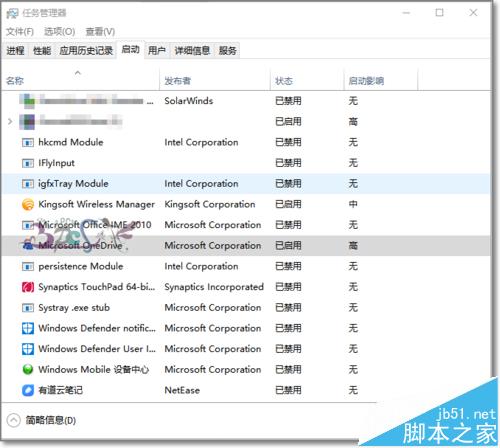
Task: Click the 有道云笔记 blue icon
Action: 28,390
